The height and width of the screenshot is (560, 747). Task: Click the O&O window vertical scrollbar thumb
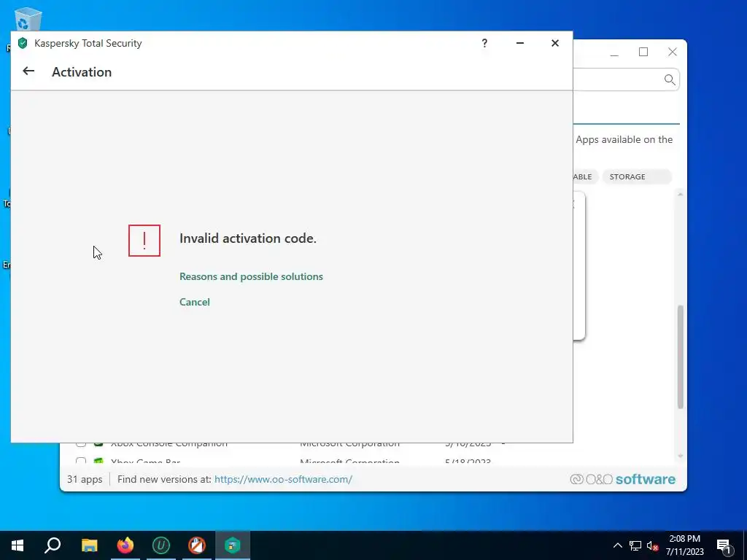(x=681, y=357)
